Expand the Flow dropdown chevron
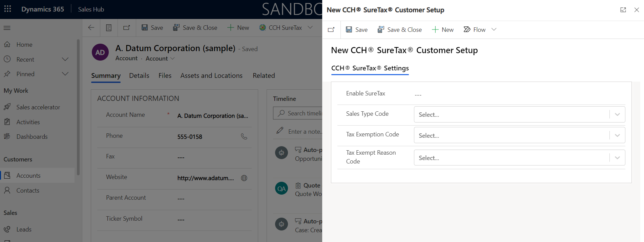644x242 pixels. pos(494,29)
